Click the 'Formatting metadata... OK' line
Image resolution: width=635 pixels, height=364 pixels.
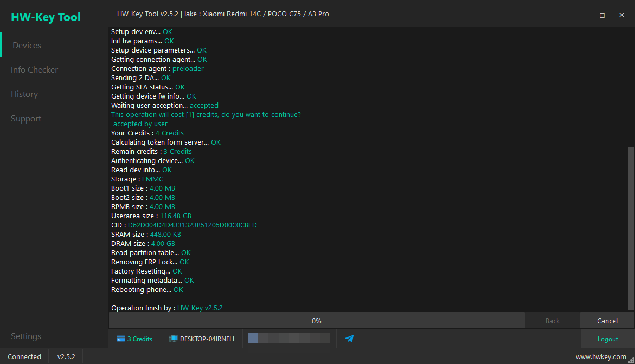[x=153, y=280]
